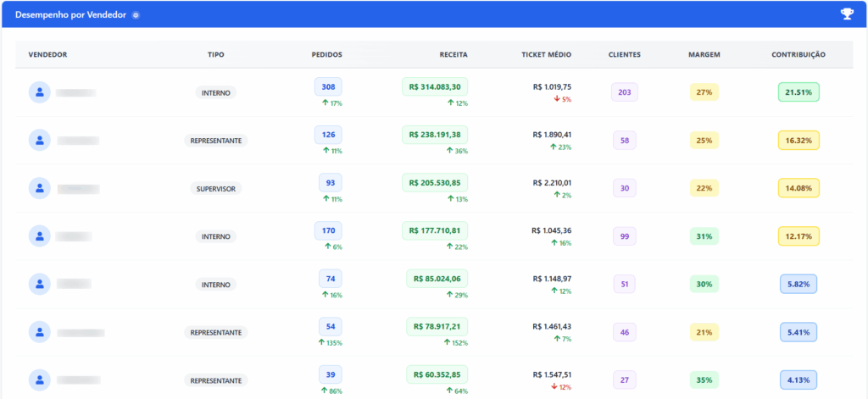The height and width of the screenshot is (399, 868).
Task: Click the Receita column header
Action: tap(453, 55)
